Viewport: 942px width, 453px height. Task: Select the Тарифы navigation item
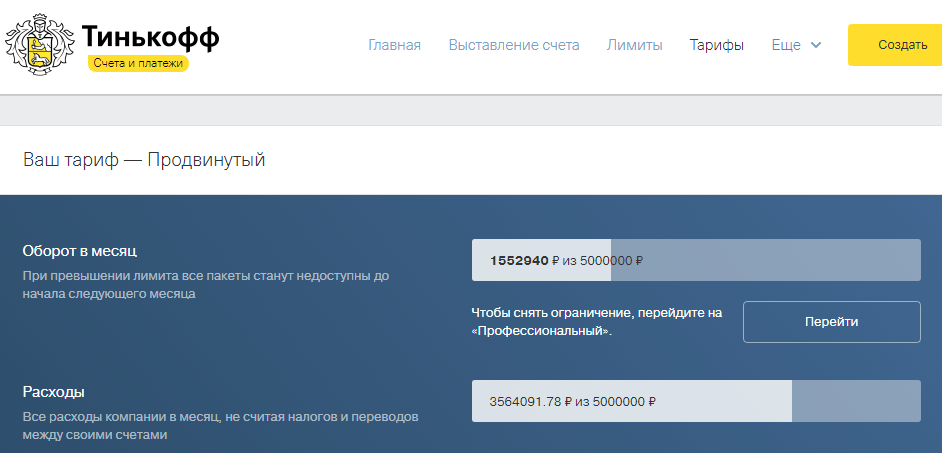click(x=717, y=45)
